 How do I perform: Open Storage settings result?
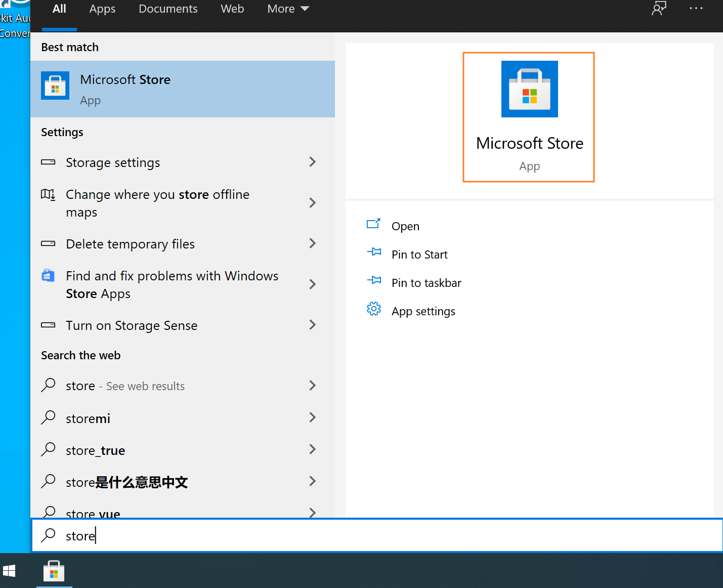point(183,162)
